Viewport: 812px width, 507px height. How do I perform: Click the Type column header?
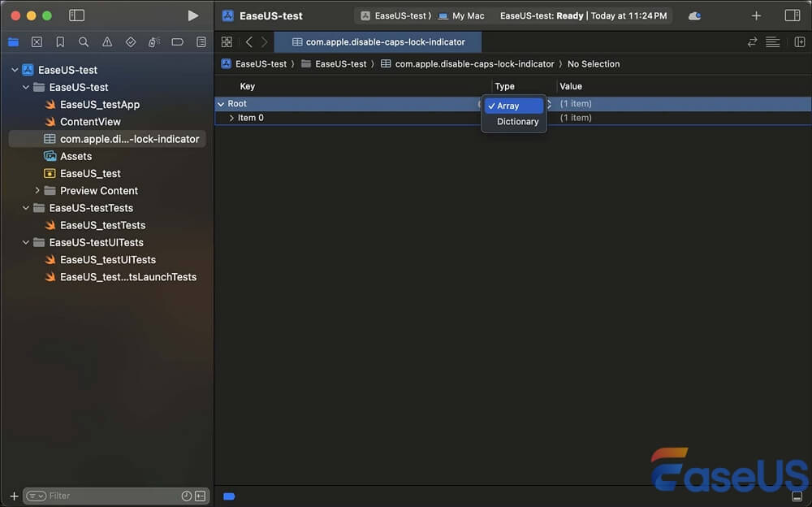point(505,87)
